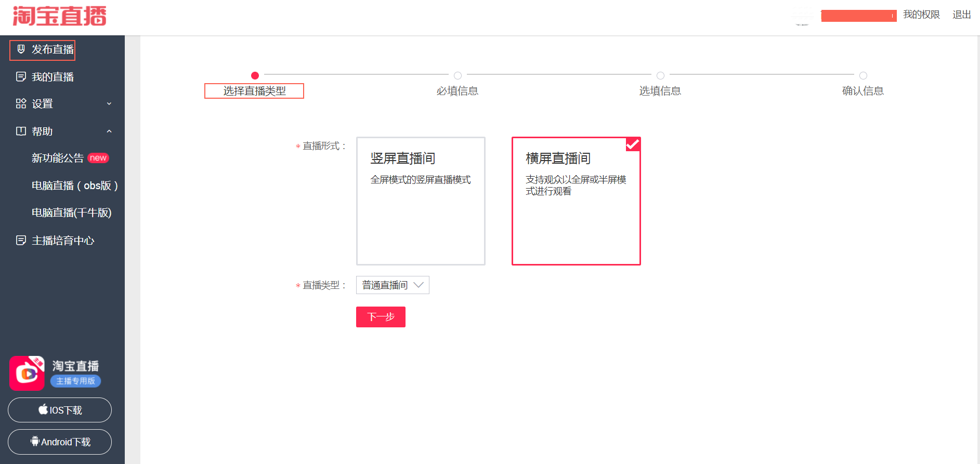
Task: Open 电脑直播（obs版）help item
Action: (x=74, y=185)
